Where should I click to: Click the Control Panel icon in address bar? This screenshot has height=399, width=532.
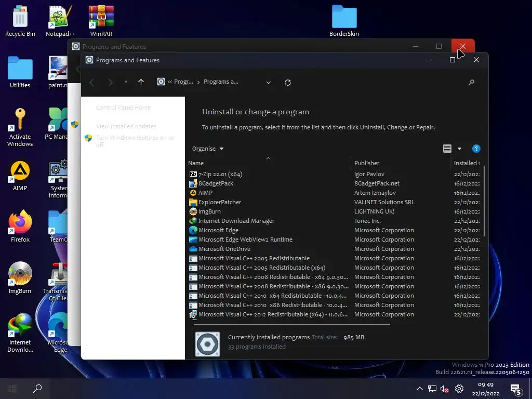click(161, 82)
